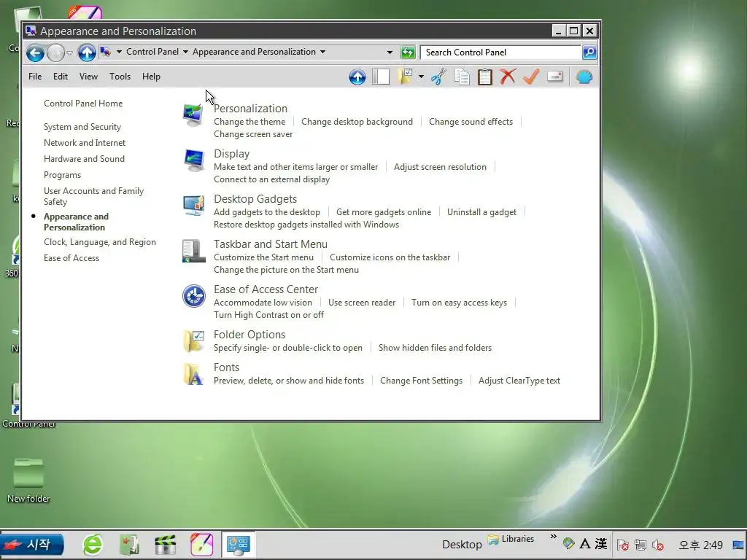Open the Tools menu

pos(120,76)
